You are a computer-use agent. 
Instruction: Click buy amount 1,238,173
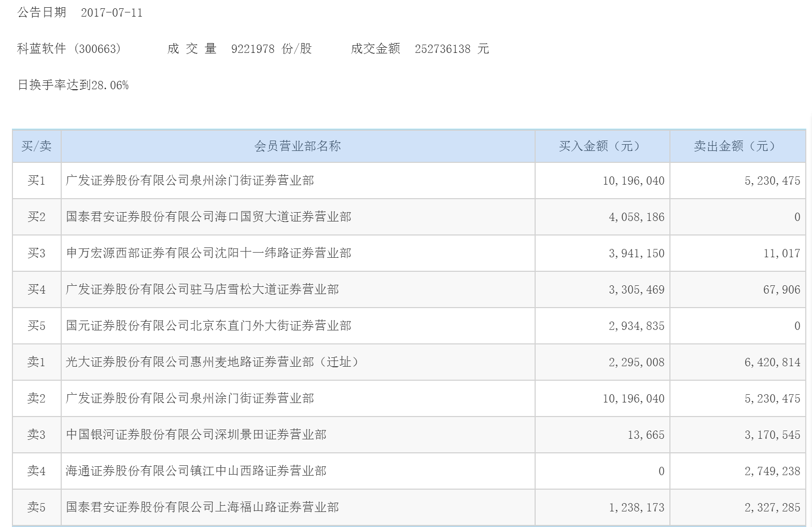[x=637, y=508]
